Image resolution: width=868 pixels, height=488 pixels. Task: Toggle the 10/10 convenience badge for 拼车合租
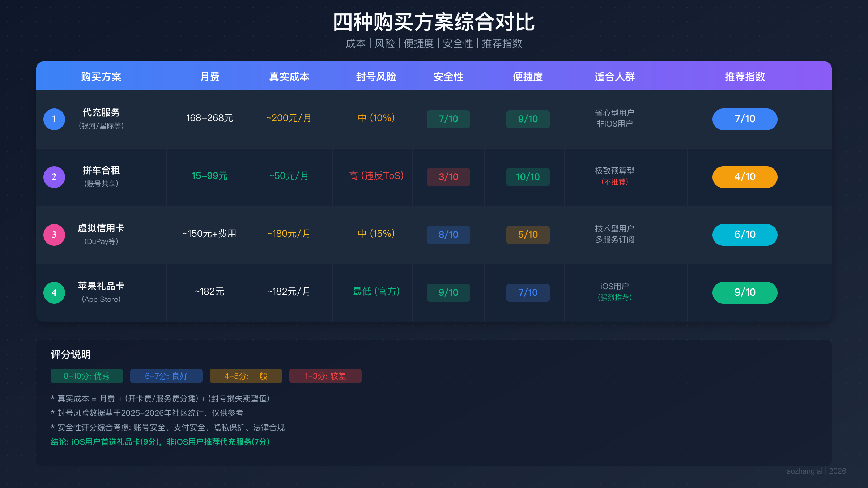(528, 177)
